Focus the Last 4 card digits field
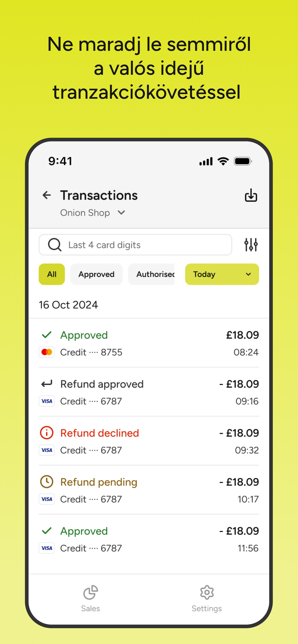 click(x=135, y=245)
